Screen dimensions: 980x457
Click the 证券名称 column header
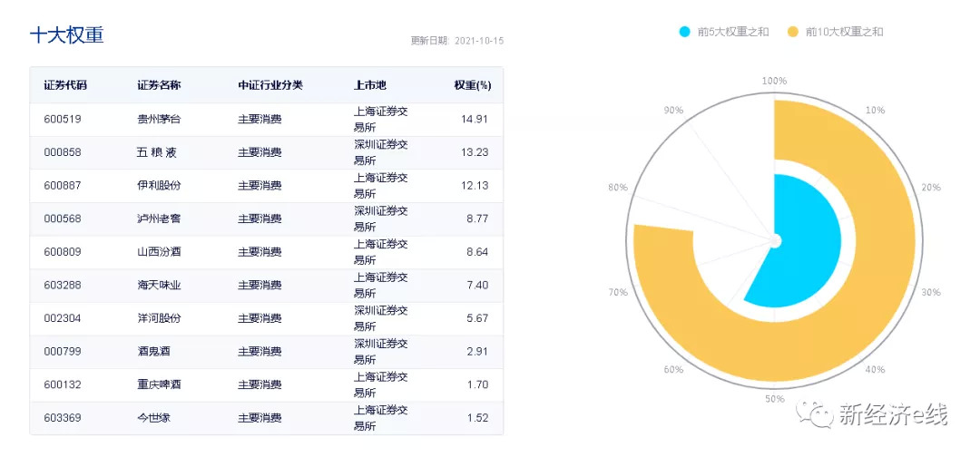coord(159,85)
